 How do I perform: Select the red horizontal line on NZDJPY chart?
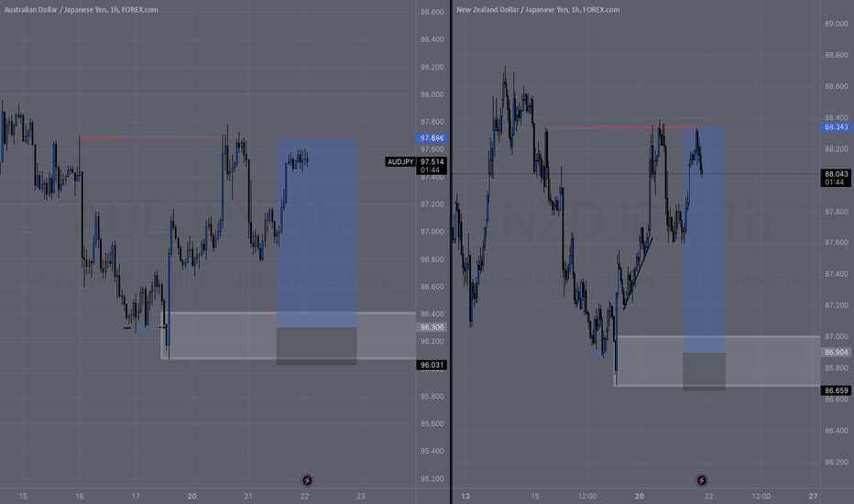(x=622, y=127)
